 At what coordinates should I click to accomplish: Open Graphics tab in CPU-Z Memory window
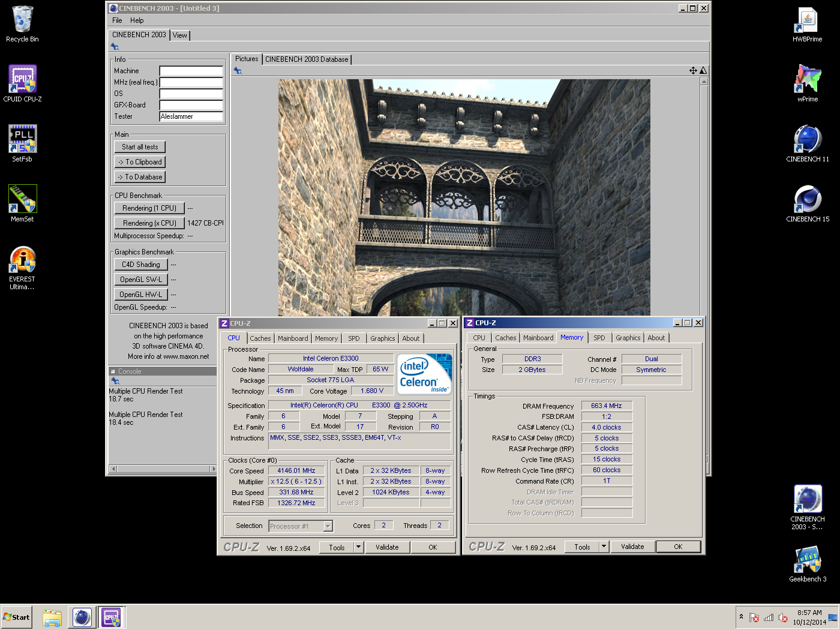pos(628,338)
